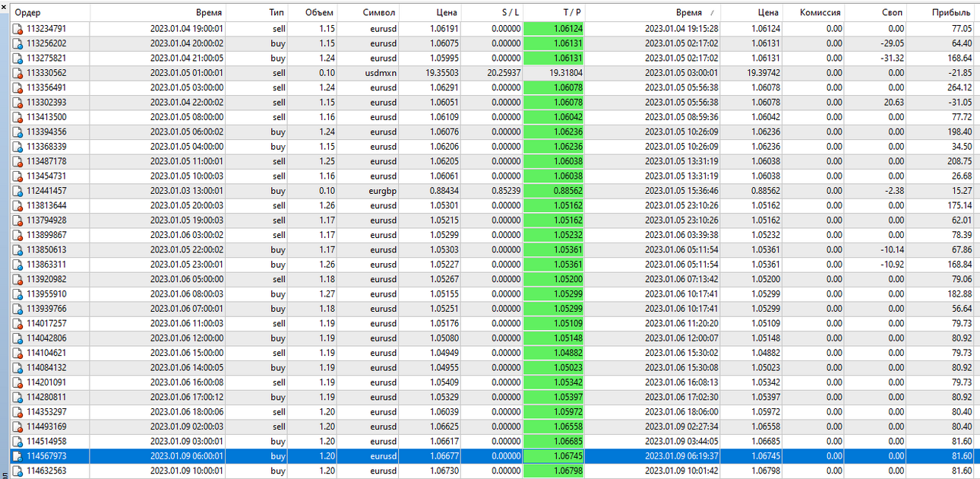
Task: Click the order icon beside 113794928
Action: [x=17, y=220]
